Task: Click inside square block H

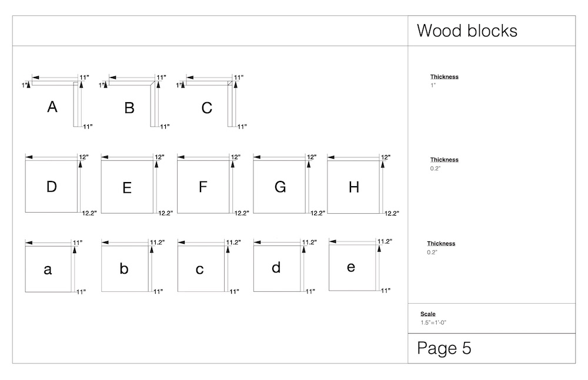Action: [353, 187]
